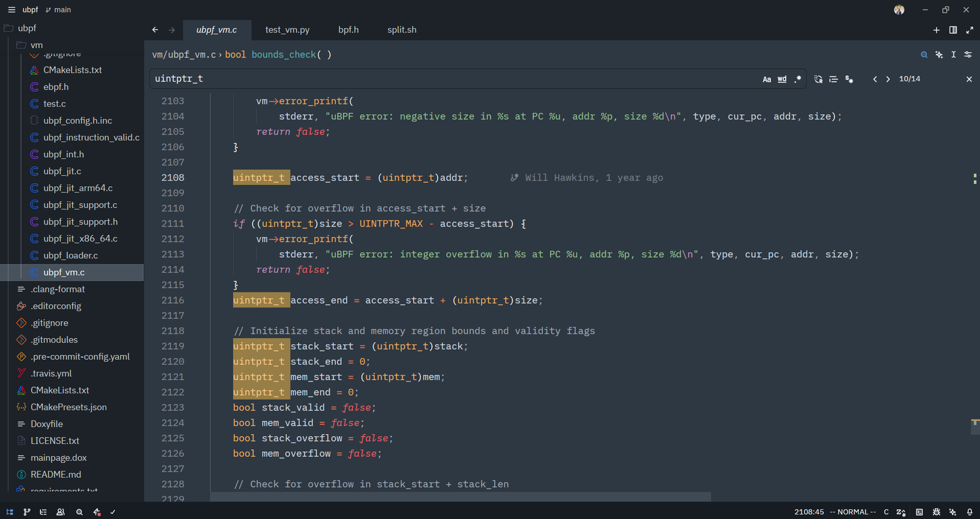Image resolution: width=980 pixels, height=519 pixels.
Task: Open README.md in project panel
Action: 56,475
